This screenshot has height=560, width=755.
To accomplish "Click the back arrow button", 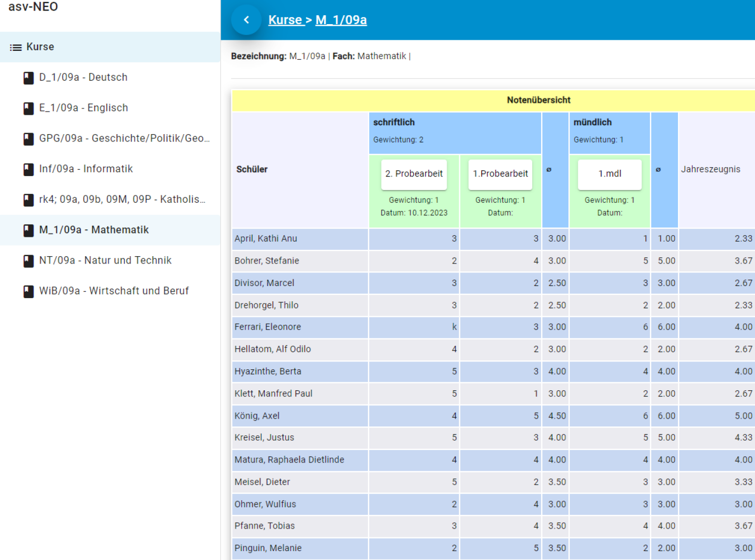I will pyautogui.click(x=246, y=20).
